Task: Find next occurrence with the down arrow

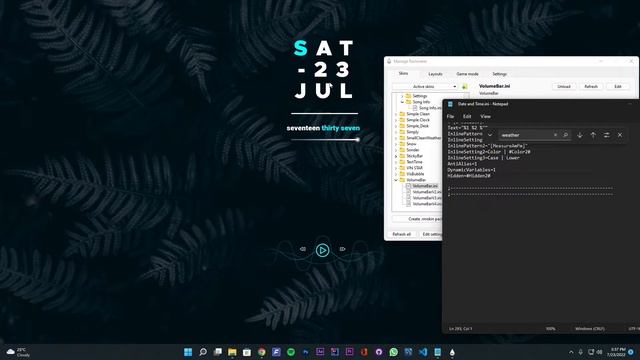Action: click(x=580, y=135)
